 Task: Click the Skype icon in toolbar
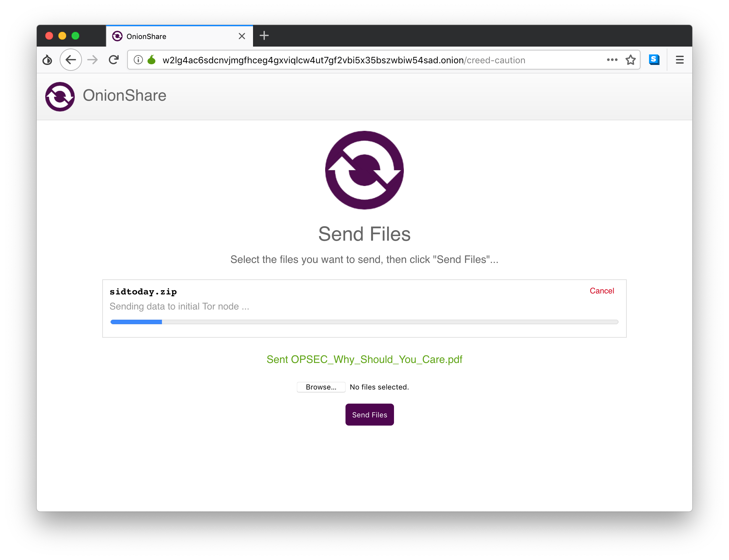(x=654, y=59)
